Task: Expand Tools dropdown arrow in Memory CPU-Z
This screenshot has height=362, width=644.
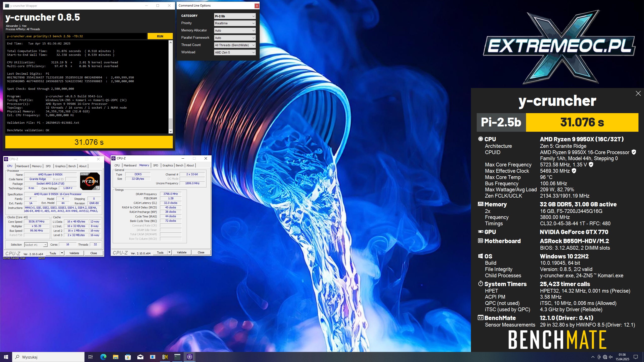Action: tap(169, 252)
